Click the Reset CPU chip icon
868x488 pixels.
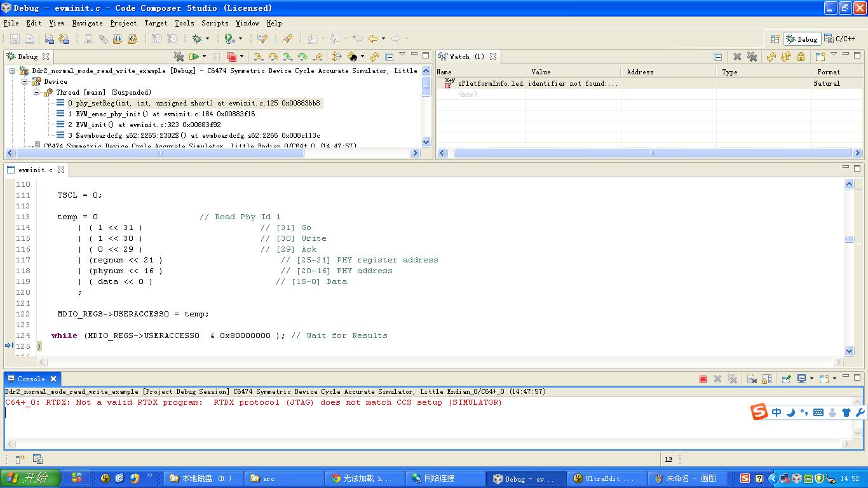pyautogui.click(x=352, y=57)
